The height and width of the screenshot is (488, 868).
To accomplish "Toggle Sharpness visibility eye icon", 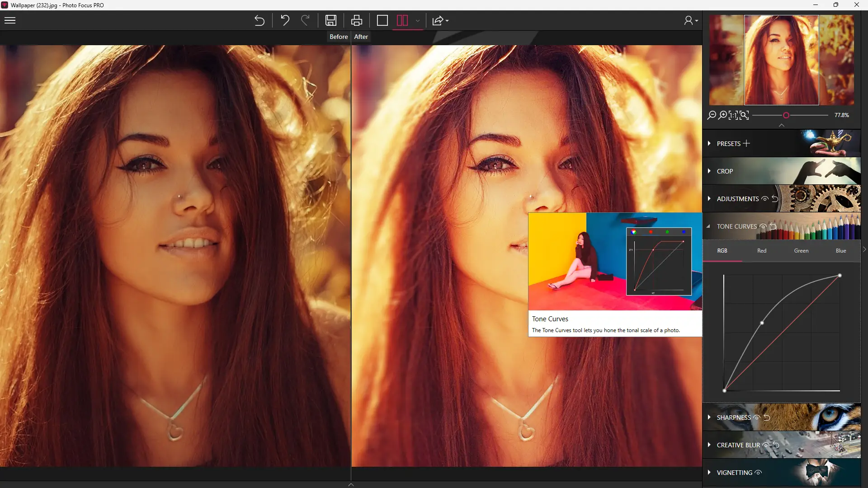I will tap(757, 418).
